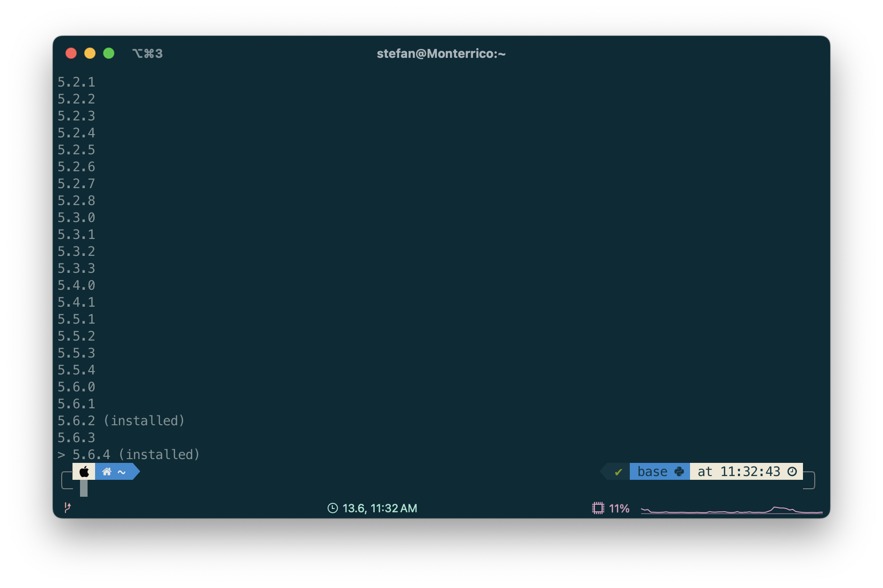The width and height of the screenshot is (883, 588).
Task: Click the 13.6, 11:32 AM status text
Action: coord(379,508)
